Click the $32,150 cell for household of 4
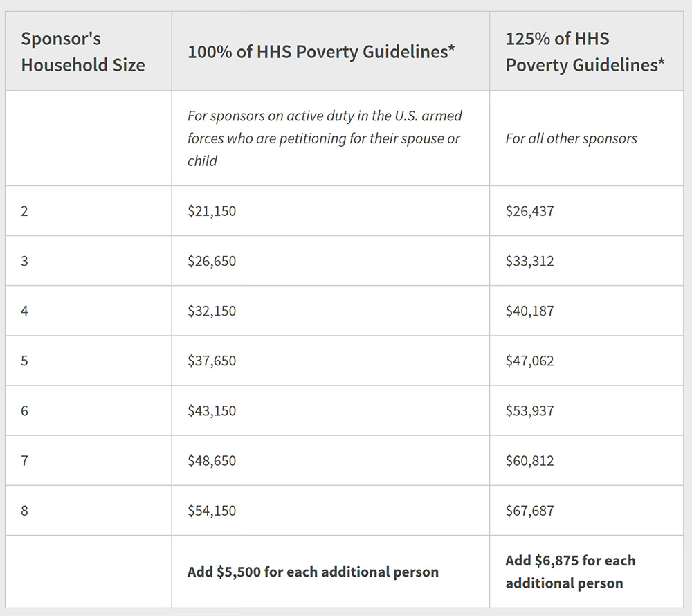The width and height of the screenshot is (692, 616). 212,311
